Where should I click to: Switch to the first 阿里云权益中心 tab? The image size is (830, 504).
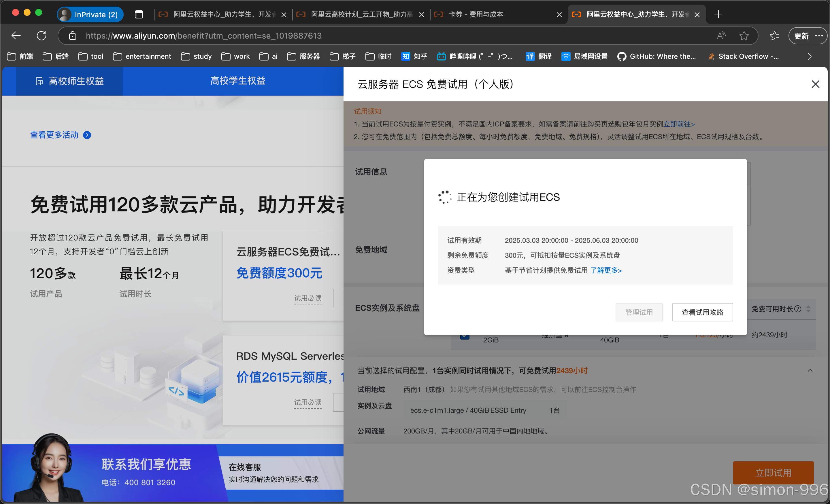pyautogui.click(x=223, y=14)
